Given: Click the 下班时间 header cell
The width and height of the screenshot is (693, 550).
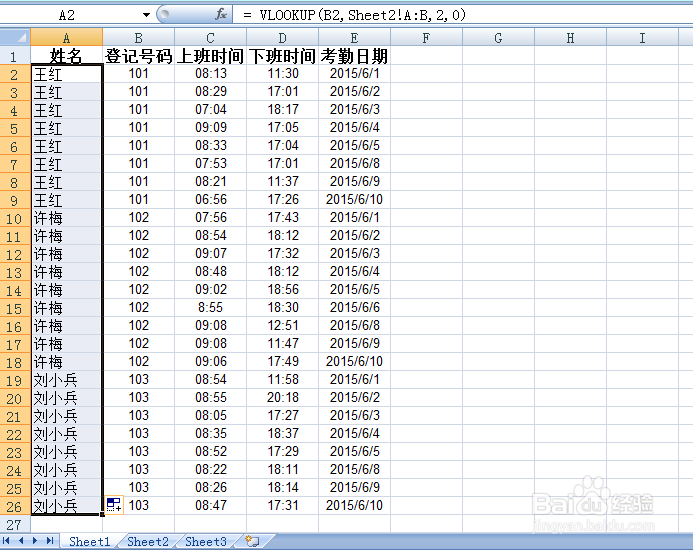Looking at the screenshot, I should (283, 56).
